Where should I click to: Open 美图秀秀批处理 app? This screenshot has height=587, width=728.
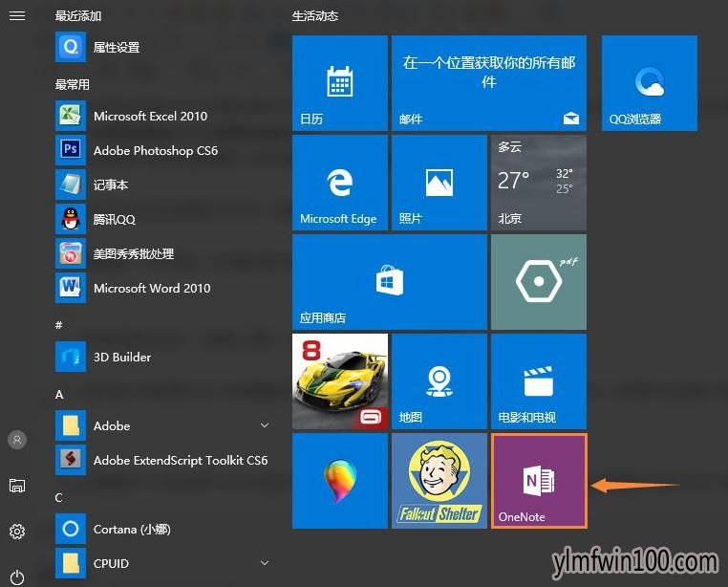[162, 253]
